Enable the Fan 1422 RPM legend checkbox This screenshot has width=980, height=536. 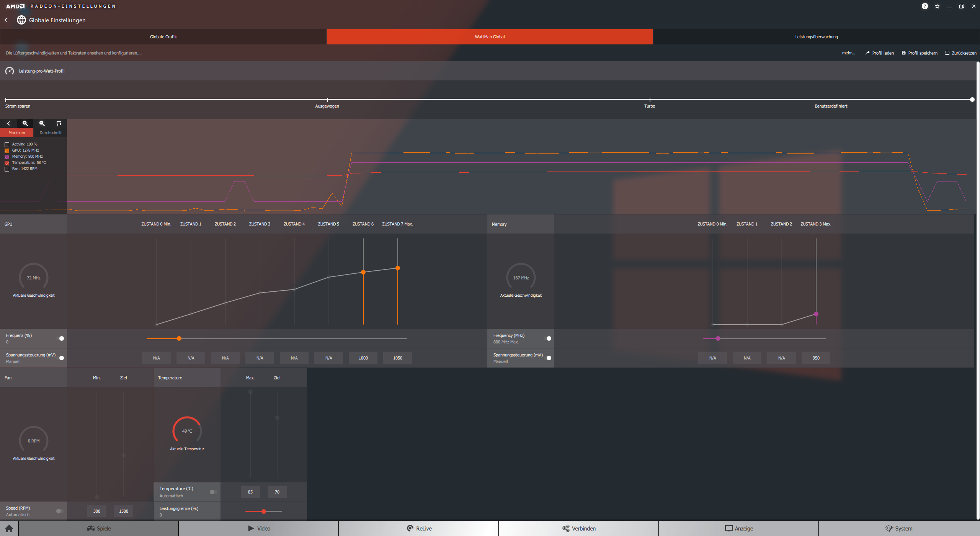click(7, 169)
